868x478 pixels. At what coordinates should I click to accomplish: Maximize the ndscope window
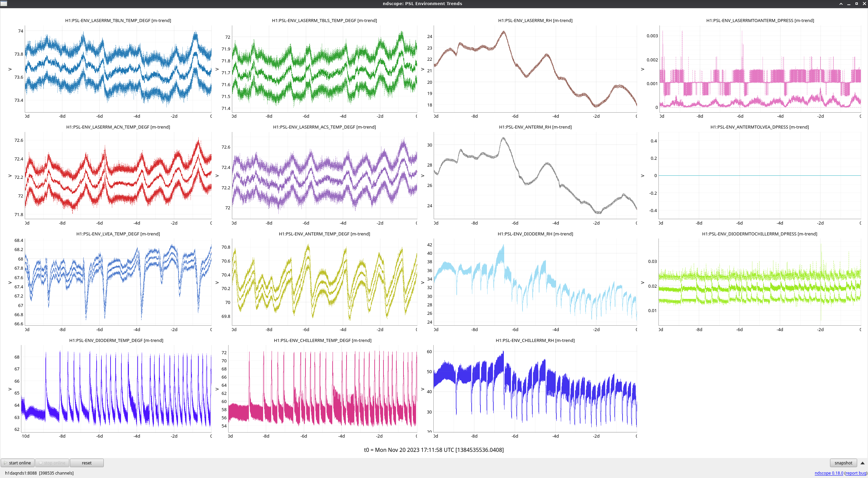click(x=856, y=3)
